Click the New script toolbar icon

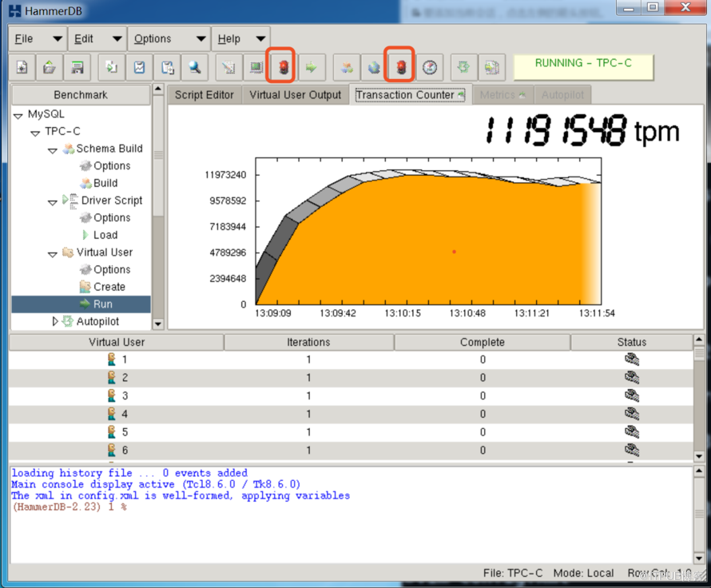(22, 68)
